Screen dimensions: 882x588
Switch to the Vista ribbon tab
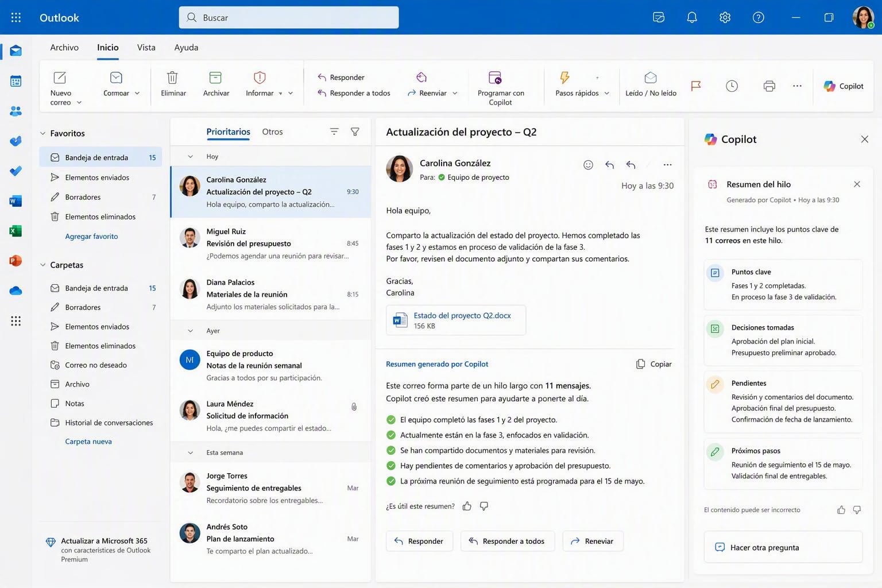146,47
